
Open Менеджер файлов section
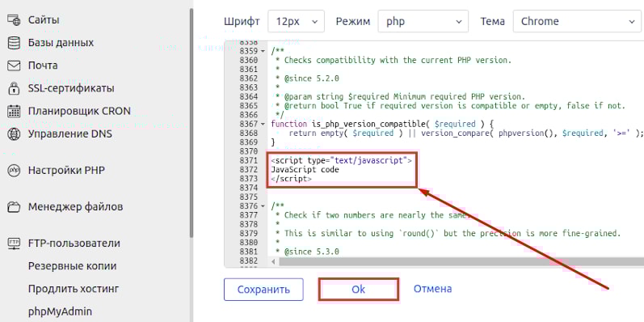76,206
